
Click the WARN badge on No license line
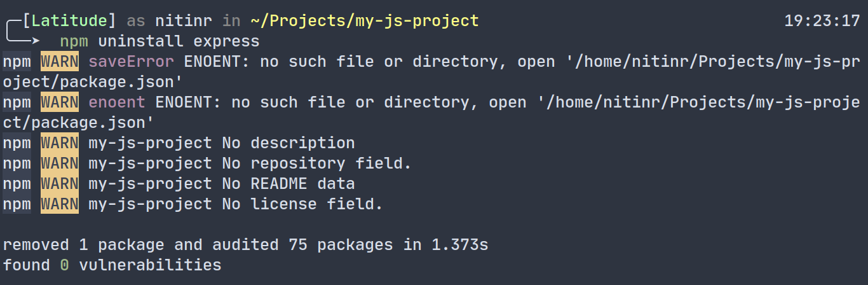tap(60, 204)
